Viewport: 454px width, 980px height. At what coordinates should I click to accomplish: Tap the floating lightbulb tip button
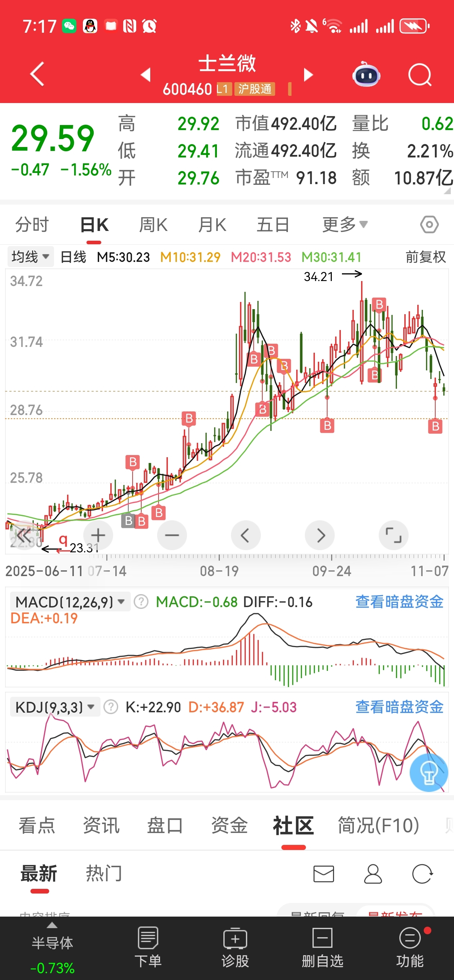pos(429,772)
